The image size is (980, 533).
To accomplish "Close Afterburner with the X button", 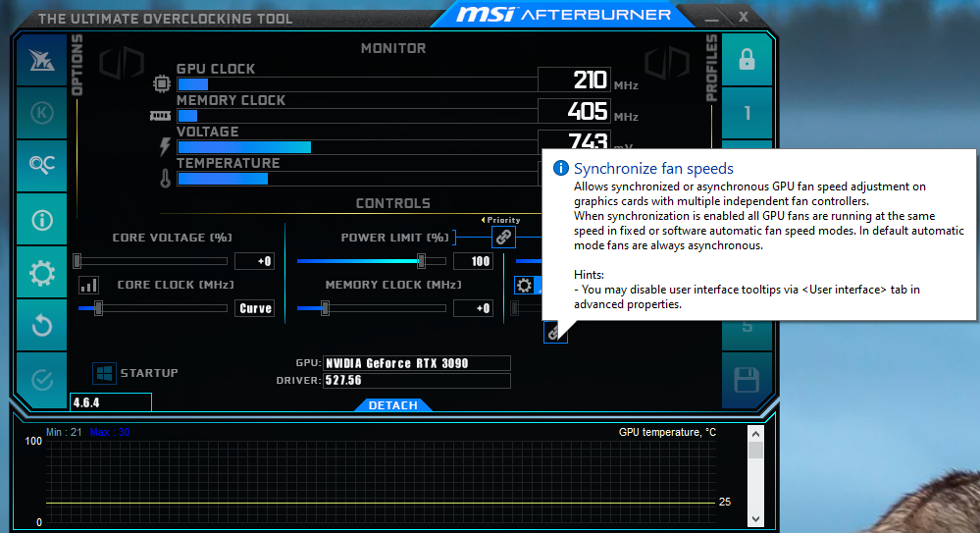I will click(744, 17).
